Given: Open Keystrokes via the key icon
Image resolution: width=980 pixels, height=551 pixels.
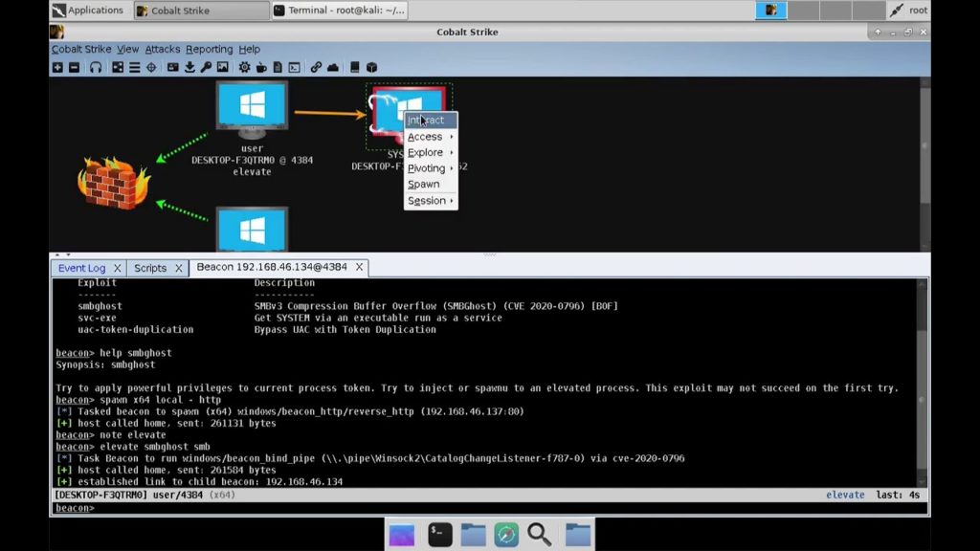Looking at the screenshot, I should pos(206,68).
